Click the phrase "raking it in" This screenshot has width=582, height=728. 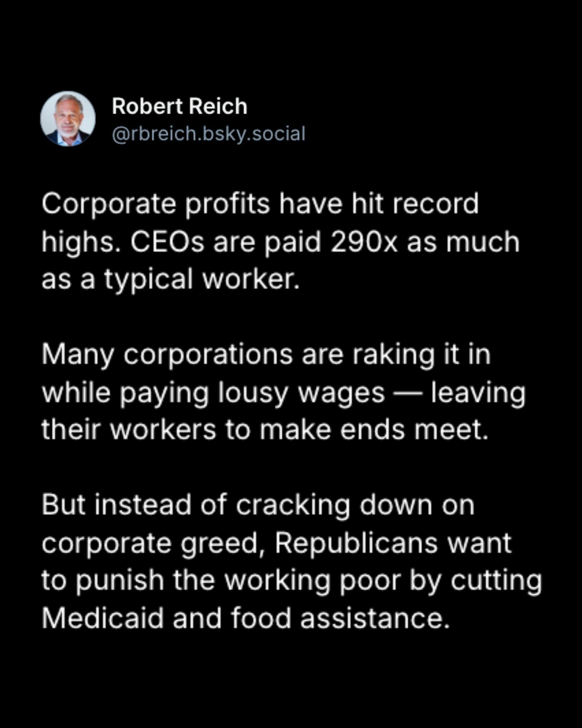tap(421, 355)
